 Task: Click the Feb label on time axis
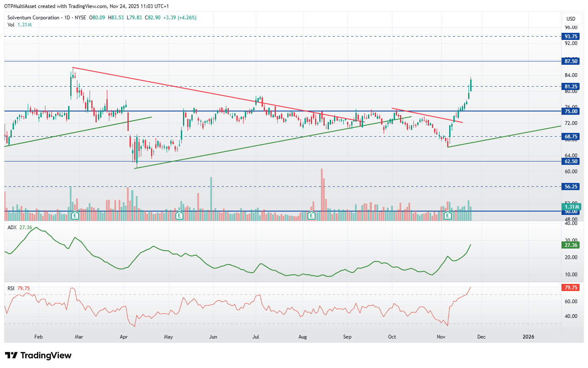click(39, 337)
